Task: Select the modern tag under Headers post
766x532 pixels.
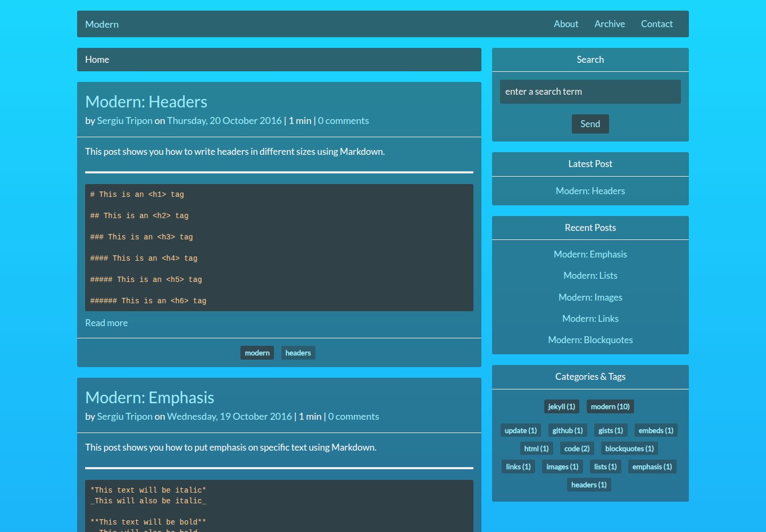Action: click(257, 353)
